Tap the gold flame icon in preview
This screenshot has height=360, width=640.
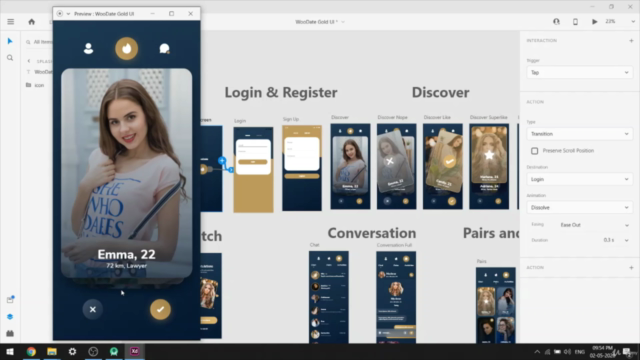[127, 49]
